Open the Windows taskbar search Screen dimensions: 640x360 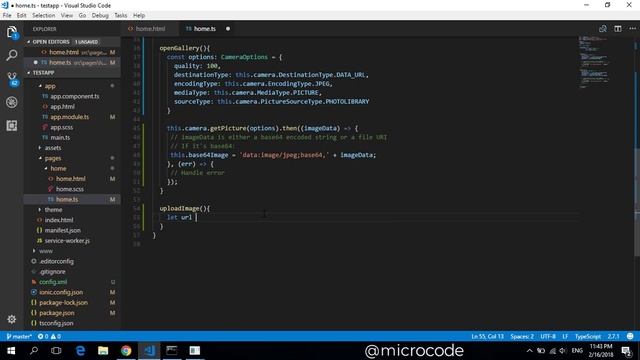pos(34,351)
